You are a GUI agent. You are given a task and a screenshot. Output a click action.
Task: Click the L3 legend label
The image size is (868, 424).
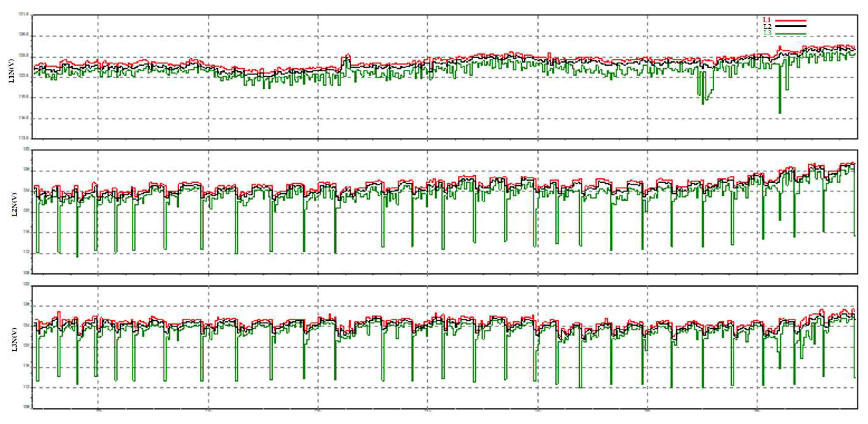click(x=767, y=33)
